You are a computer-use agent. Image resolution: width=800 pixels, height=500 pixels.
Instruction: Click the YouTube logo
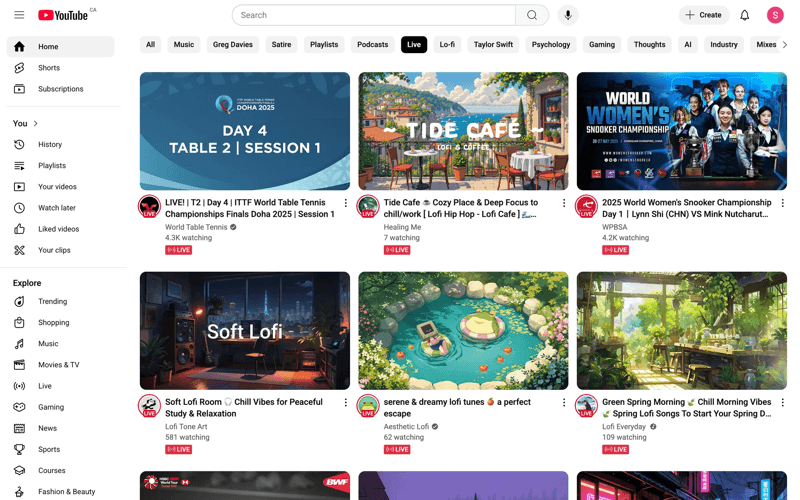coord(63,15)
